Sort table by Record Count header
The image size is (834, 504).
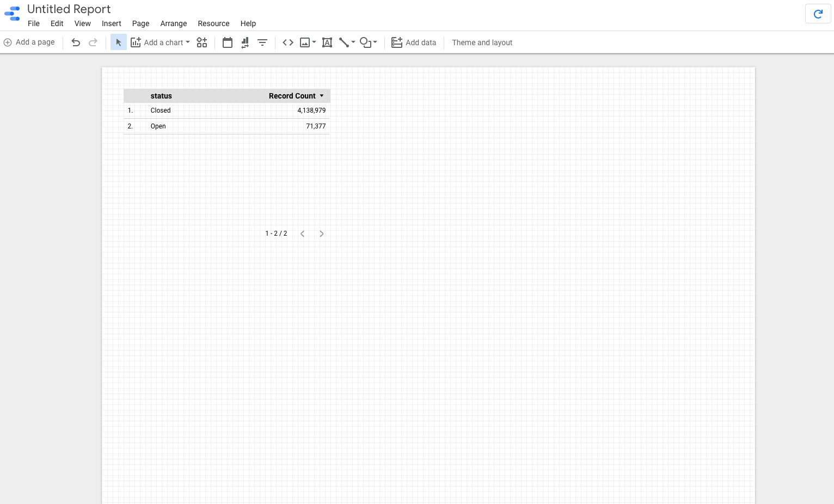point(292,96)
